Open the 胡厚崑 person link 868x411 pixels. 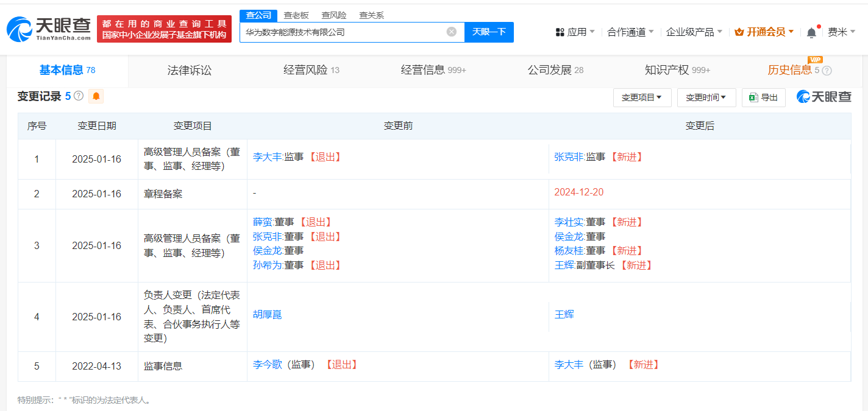[x=267, y=315]
